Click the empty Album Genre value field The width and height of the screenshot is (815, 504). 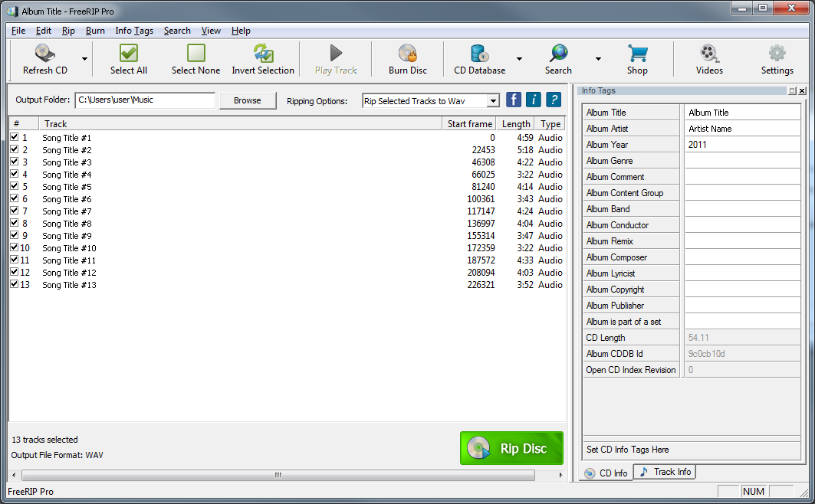742,161
